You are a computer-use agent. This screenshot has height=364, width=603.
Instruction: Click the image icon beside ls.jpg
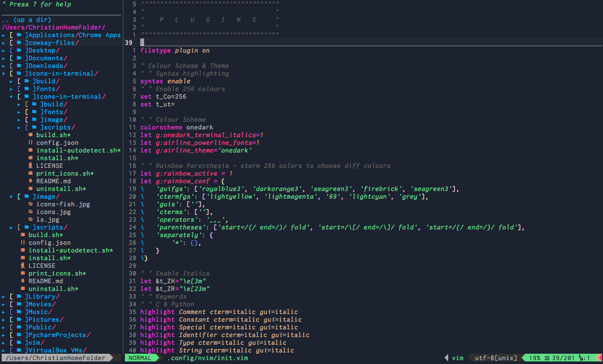click(x=30, y=219)
